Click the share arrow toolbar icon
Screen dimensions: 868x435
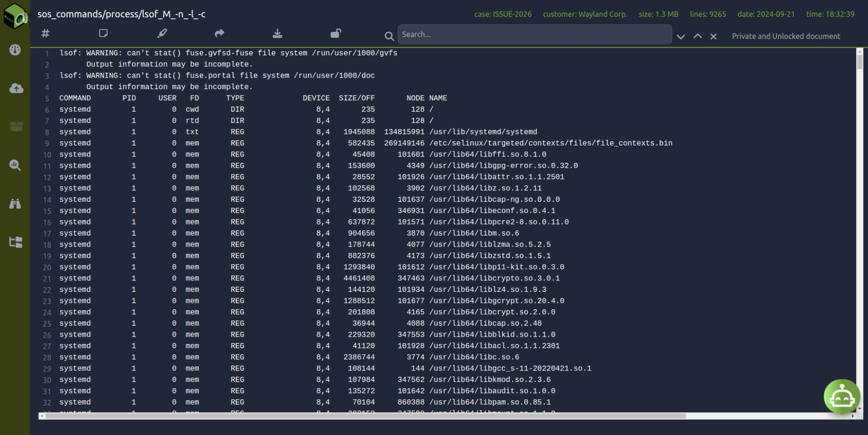coord(219,33)
